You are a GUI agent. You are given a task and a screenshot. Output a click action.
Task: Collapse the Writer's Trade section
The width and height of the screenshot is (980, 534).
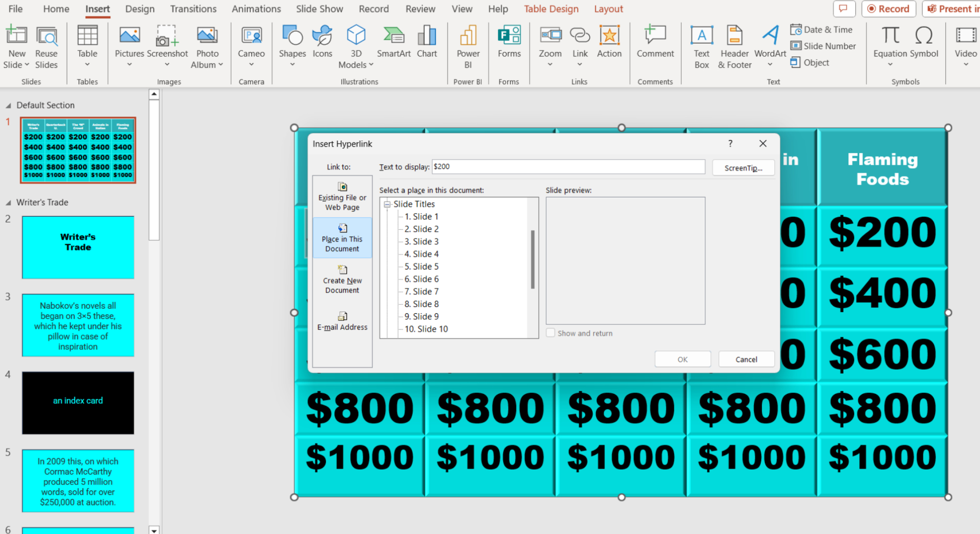pyautogui.click(x=8, y=202)
